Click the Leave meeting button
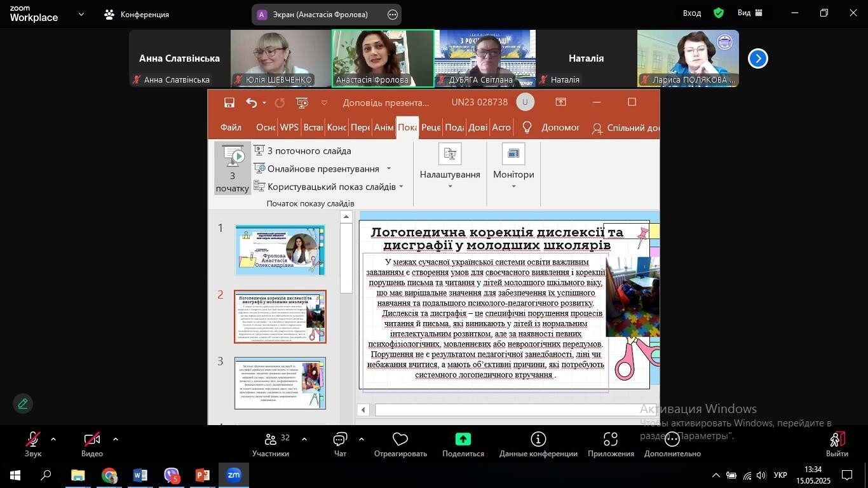The height and width of the screenshot is (488, 868). pos(837,444)
